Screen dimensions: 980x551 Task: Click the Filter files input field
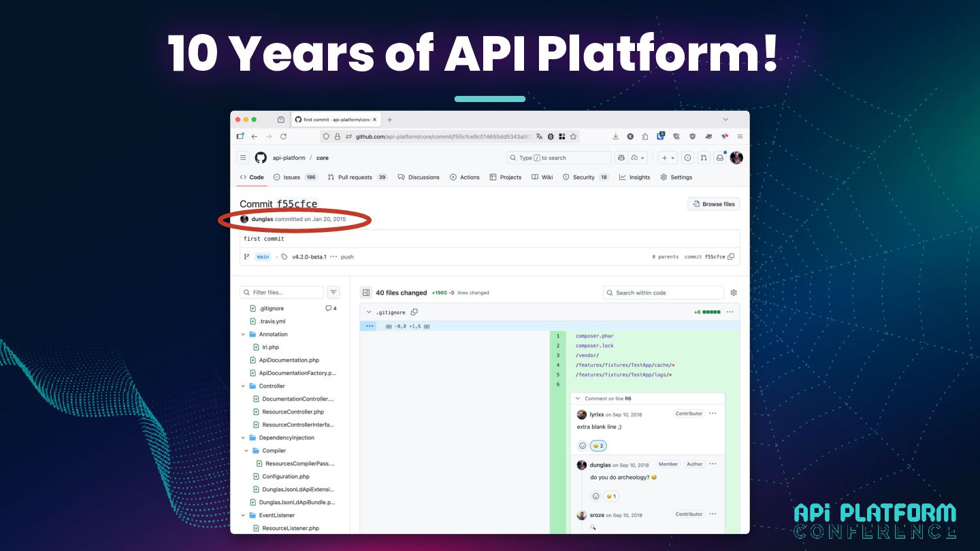pyautogui.click(x=282, y=293)
